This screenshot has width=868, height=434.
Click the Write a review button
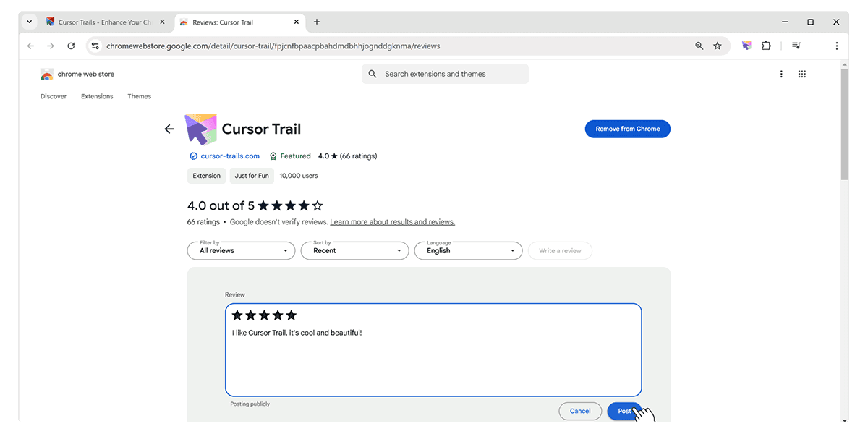(x=560, y=250)
